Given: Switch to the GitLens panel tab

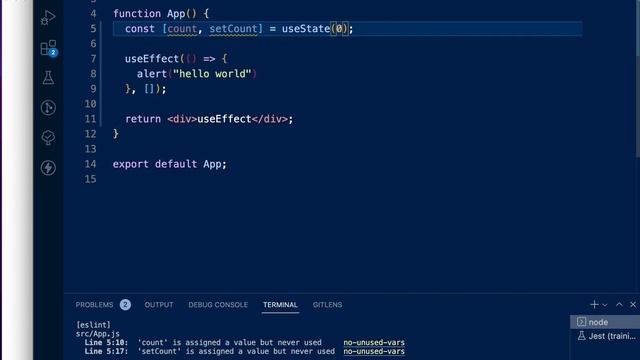Looking at the screenshot, I should 327,305.
